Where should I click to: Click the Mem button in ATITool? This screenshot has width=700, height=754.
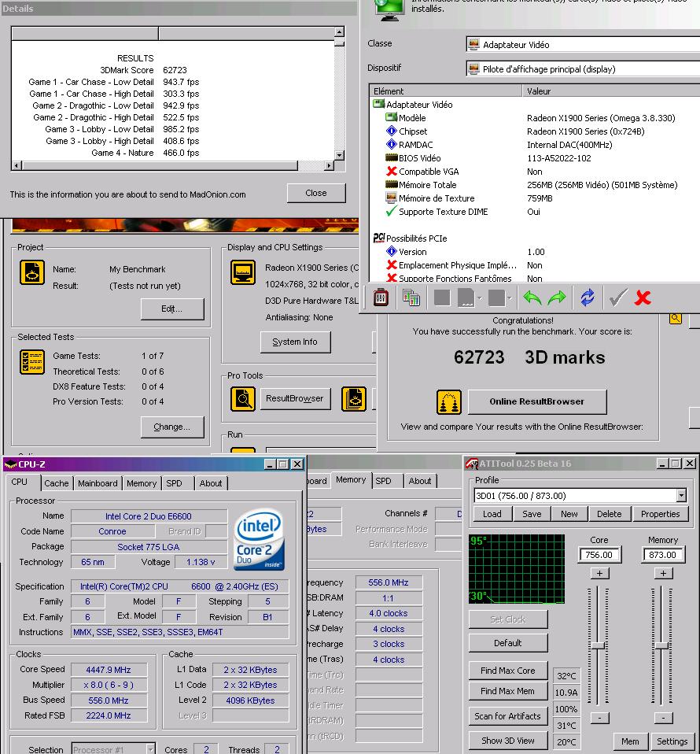tap(630, 741)
